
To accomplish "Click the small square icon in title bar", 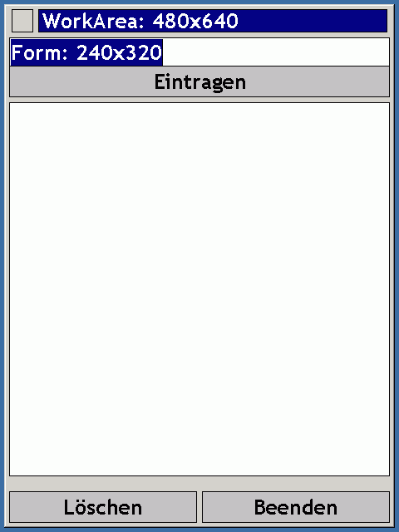I will click(22, 21).
